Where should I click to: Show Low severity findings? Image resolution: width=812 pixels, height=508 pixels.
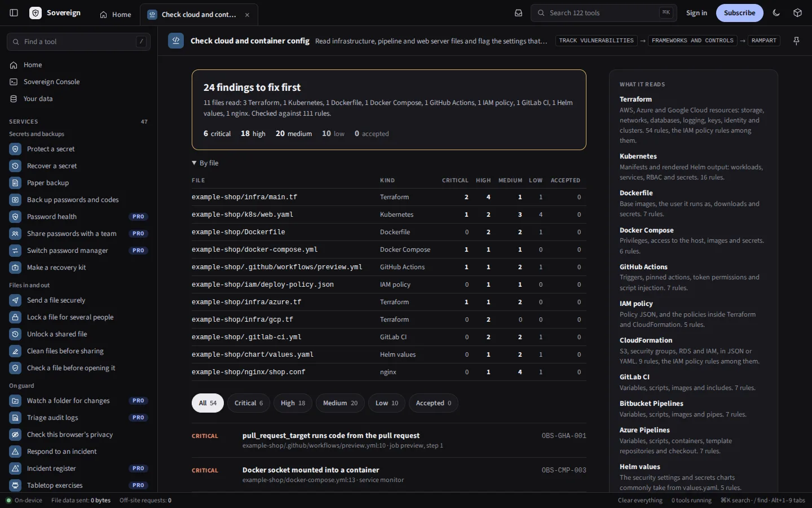[x=387, y=403]
